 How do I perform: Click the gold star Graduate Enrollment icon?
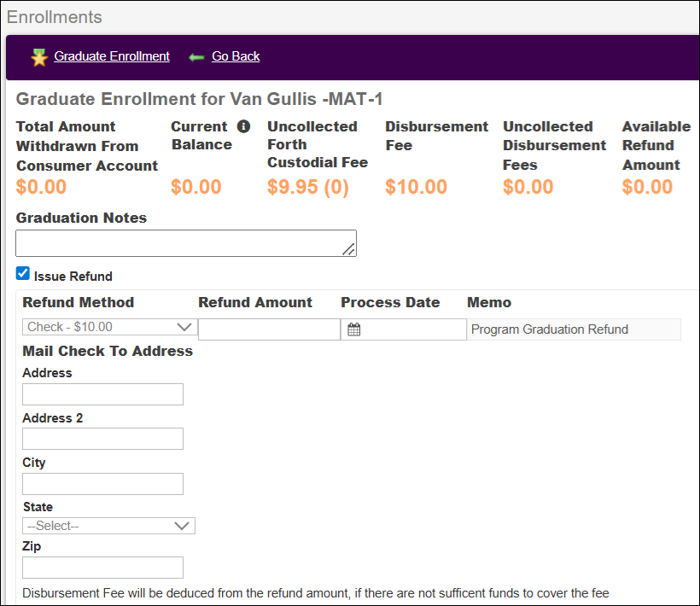click(x=39, y=57)
